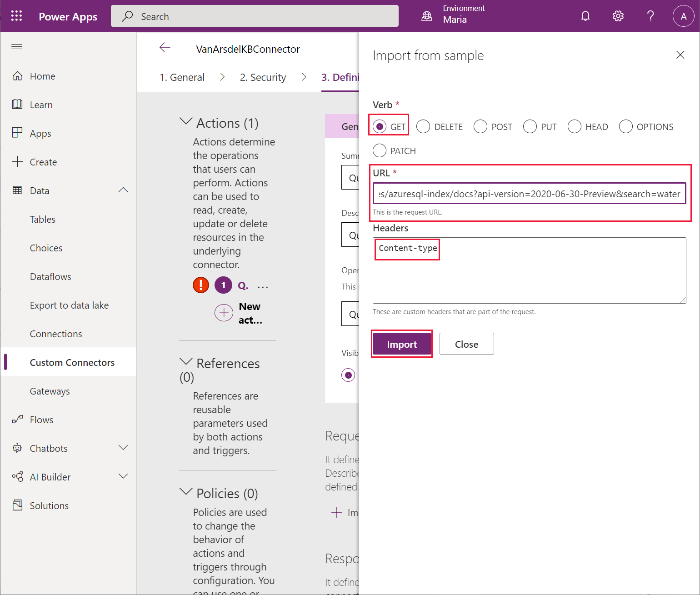Go back using the left arrow
The height and width of the screenshot is (595, 700).
165,47
